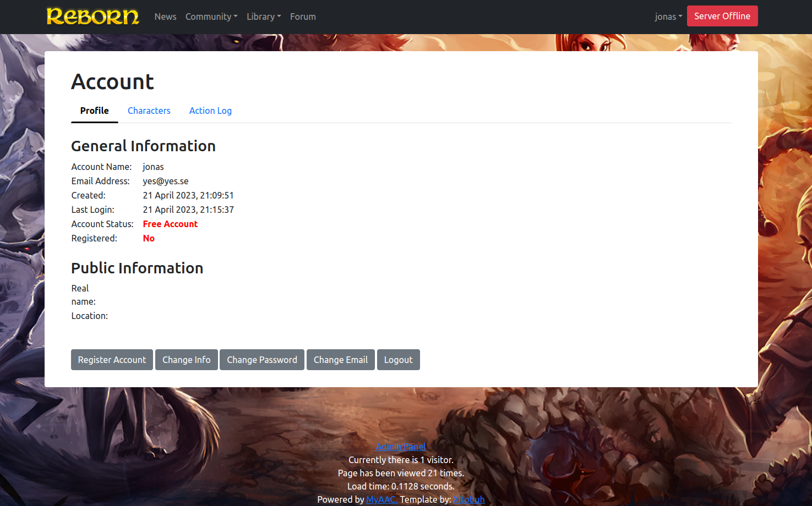The image size is (812, 506).
Task: Switch to the Characters tab
Action: 149,111
